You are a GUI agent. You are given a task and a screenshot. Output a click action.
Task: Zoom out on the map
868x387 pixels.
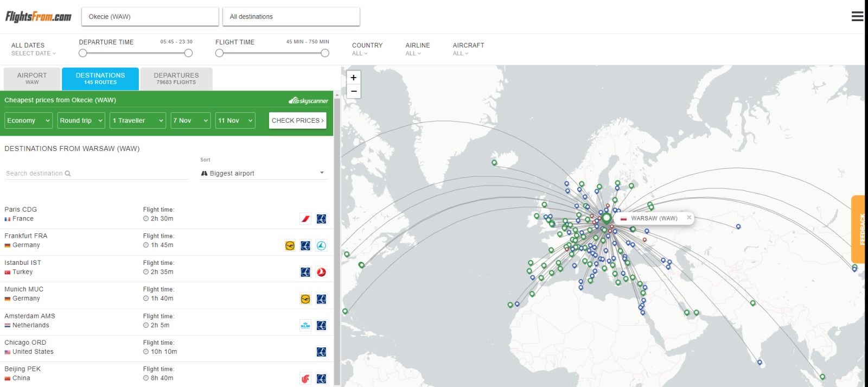(354, 91)
